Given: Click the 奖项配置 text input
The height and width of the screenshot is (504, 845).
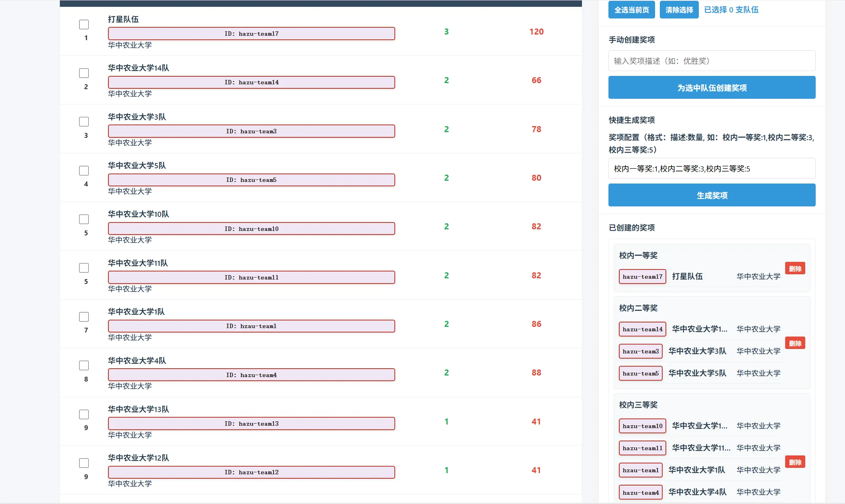Looking at the screenshot, I should (x=712, y=169).
